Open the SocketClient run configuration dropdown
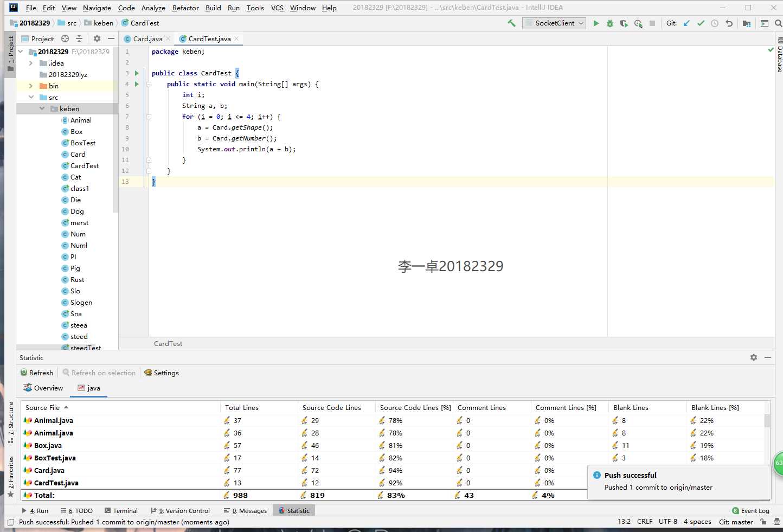 click(x=554, y=23)
